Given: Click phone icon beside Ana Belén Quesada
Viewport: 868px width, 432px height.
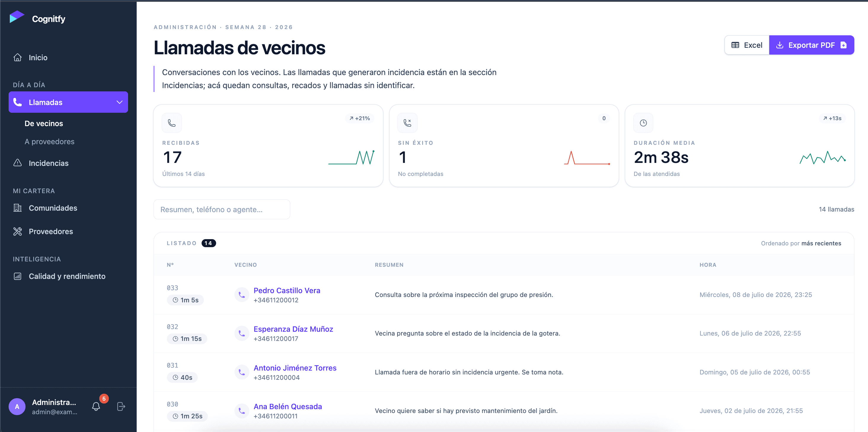Looking at the screenshot, I should (242, 411).
